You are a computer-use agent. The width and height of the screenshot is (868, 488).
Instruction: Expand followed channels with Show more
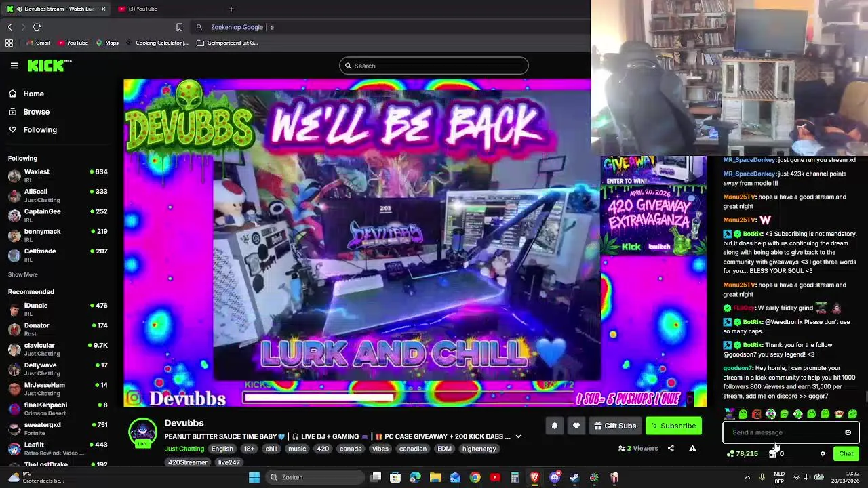pyautogui.click(x=22, y=274)
